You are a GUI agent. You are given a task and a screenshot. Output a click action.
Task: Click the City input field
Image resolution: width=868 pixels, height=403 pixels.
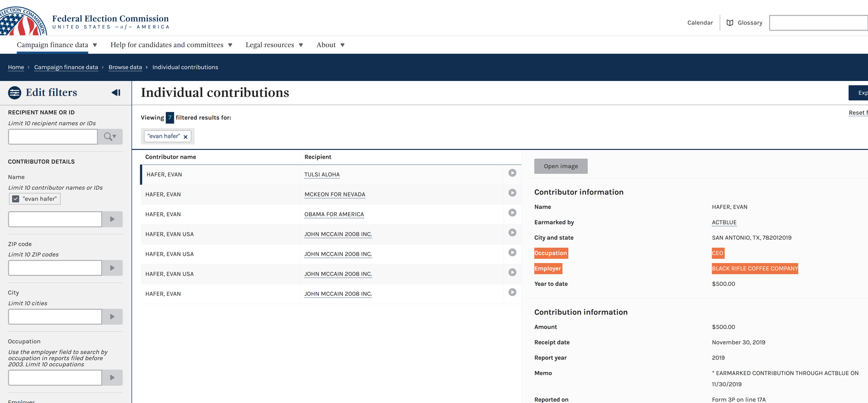[55, 317]
